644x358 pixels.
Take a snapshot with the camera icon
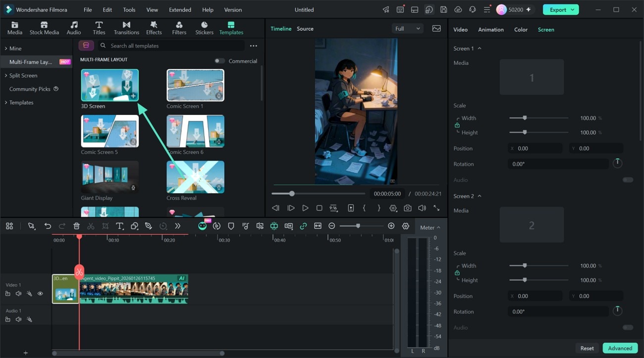[407, 208]
